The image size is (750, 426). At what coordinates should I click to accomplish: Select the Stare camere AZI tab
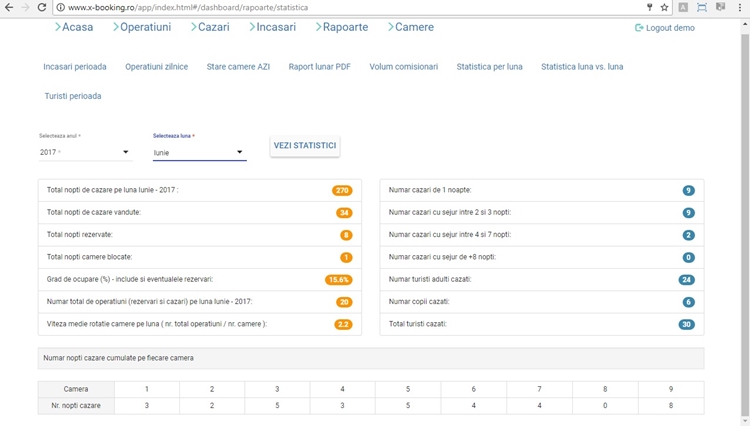pyautogui.click(x=238, y=67)
